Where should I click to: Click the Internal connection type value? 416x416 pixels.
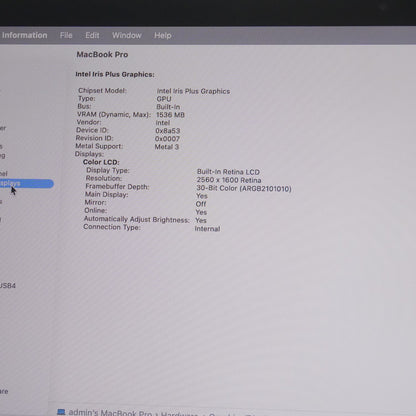pyautogui.click(x=207, y=229)
